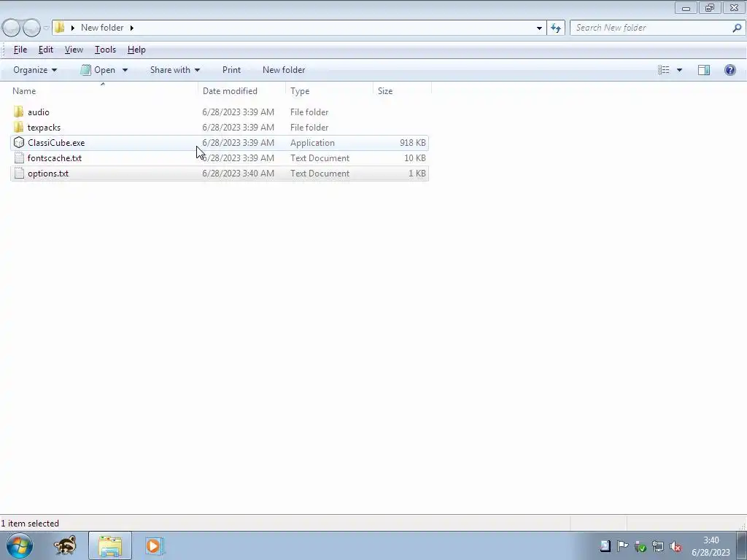Screen dimensions: 747x560
Task: Click the Forward navigation button
Action: coord(32,28)
